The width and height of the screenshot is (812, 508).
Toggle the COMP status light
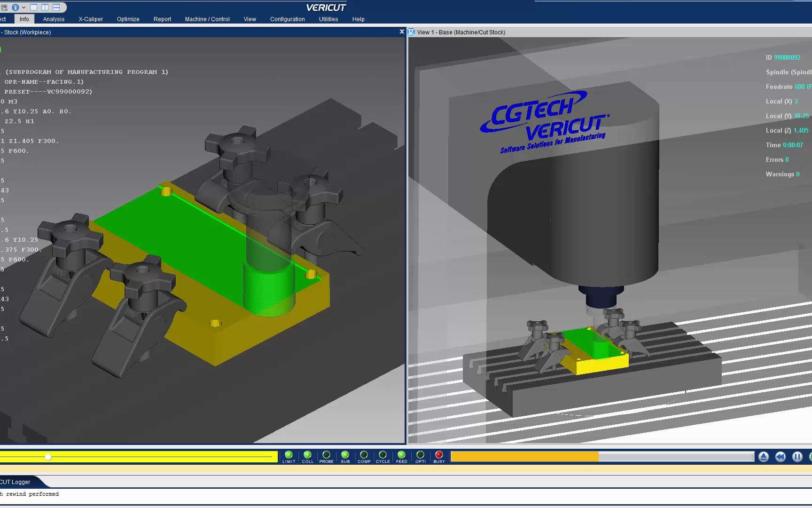tap(364, 457)
